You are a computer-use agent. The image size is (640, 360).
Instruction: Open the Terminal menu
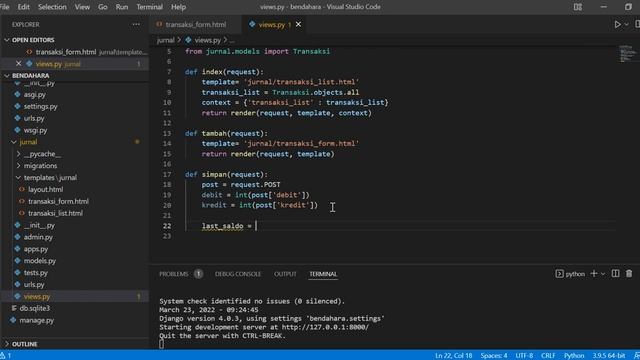tap(149, 7)
